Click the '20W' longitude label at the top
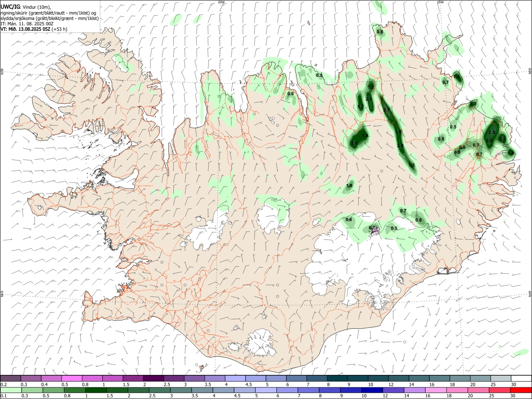Viewport: 532px width, 399px height. pos(221,2)
